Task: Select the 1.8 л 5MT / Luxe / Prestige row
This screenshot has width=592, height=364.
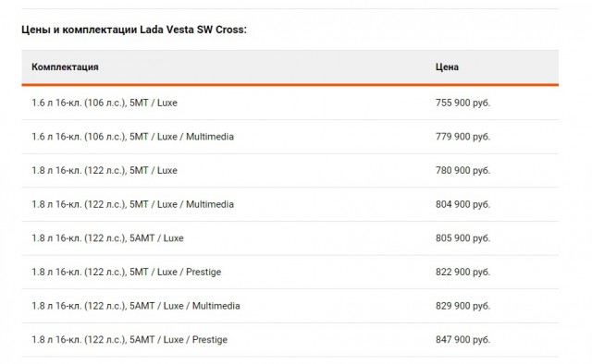Action: click(x=290, y=273)
